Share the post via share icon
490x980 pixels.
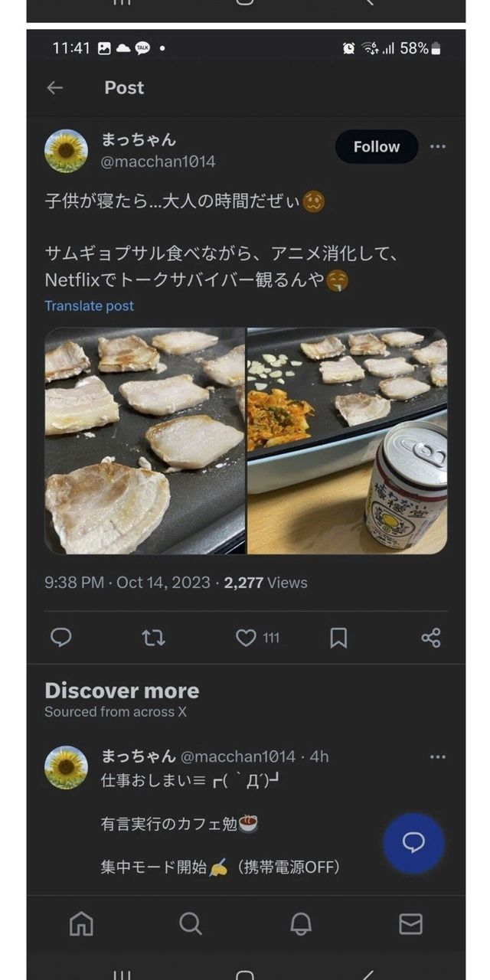[x=431, y=638]
